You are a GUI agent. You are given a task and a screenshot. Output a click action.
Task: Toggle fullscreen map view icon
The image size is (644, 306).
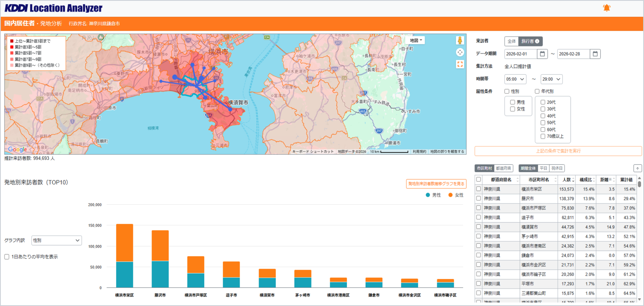coord(460,64)
